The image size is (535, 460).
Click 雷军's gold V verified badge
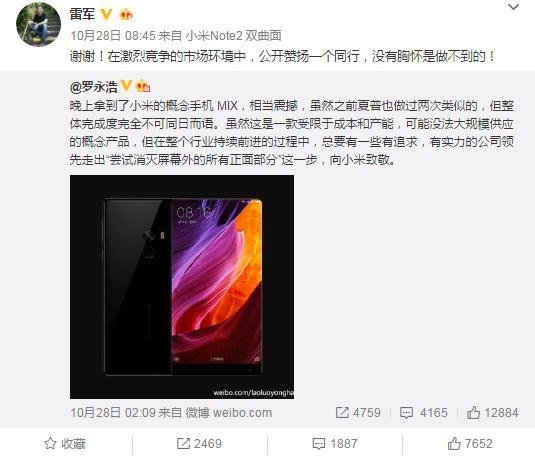click(x=106, y=14)
